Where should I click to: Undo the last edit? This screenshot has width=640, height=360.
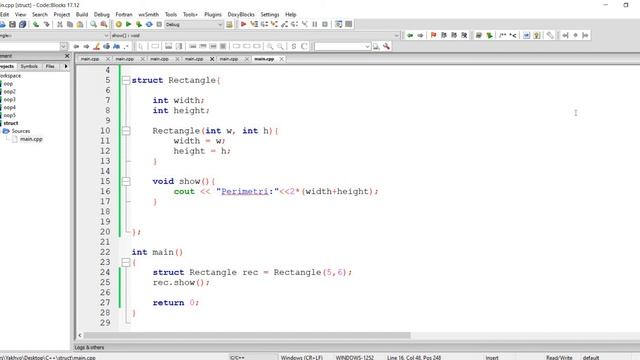(x=36, y=24)
